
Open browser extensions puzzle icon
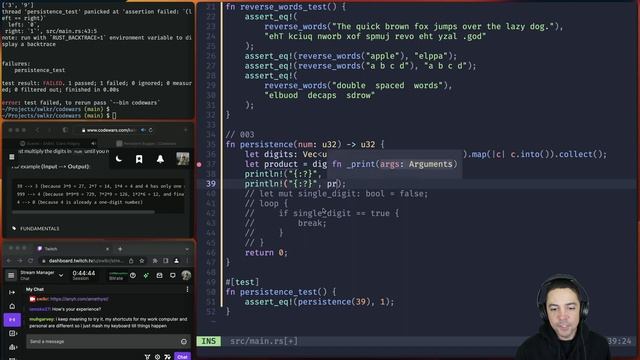[x=155, y=260]
